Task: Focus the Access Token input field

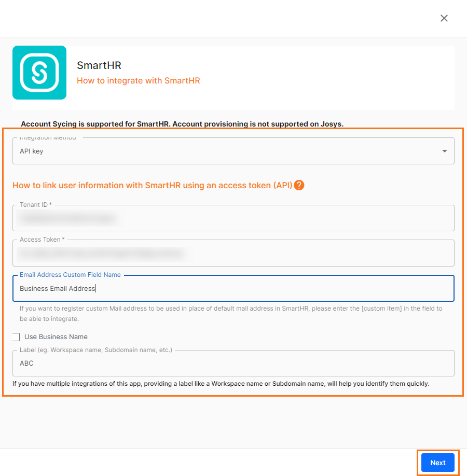Action: [233, 253]
